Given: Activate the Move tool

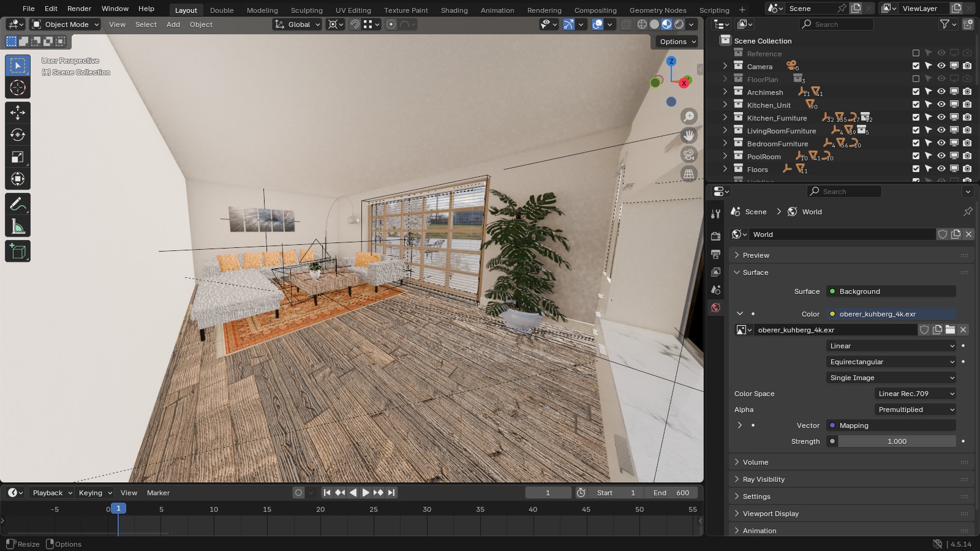Looking at the screenshot, I should coord(18,112).
